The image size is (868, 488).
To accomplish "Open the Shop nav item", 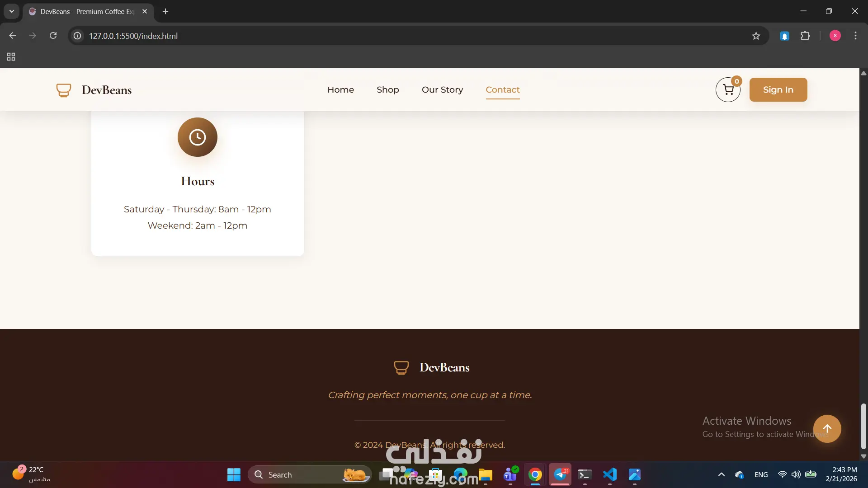I will [x=387, y=90].
